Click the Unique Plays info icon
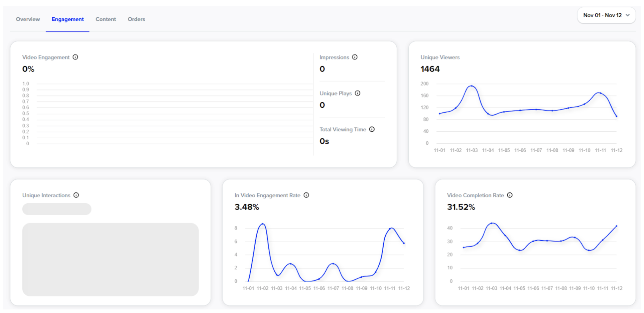This screenshot has height=313, width=644. coord(357,93)
